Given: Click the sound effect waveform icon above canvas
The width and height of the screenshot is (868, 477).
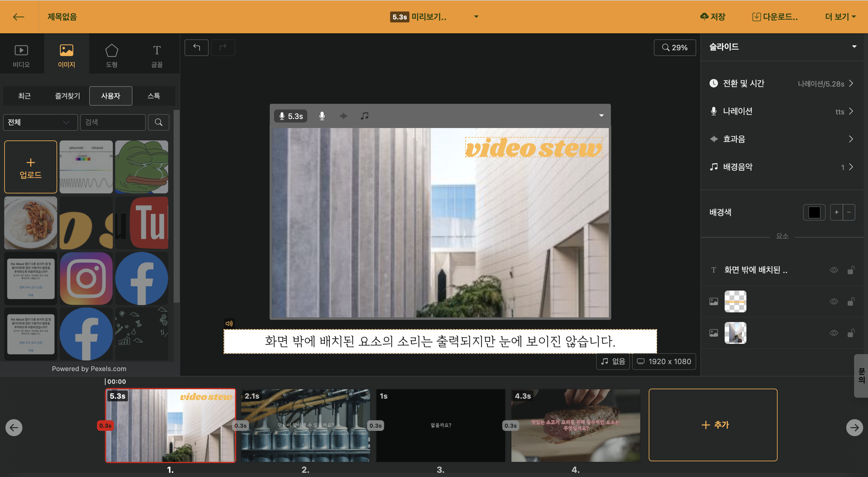Looking at the screenshot, I should pos(343,116).
